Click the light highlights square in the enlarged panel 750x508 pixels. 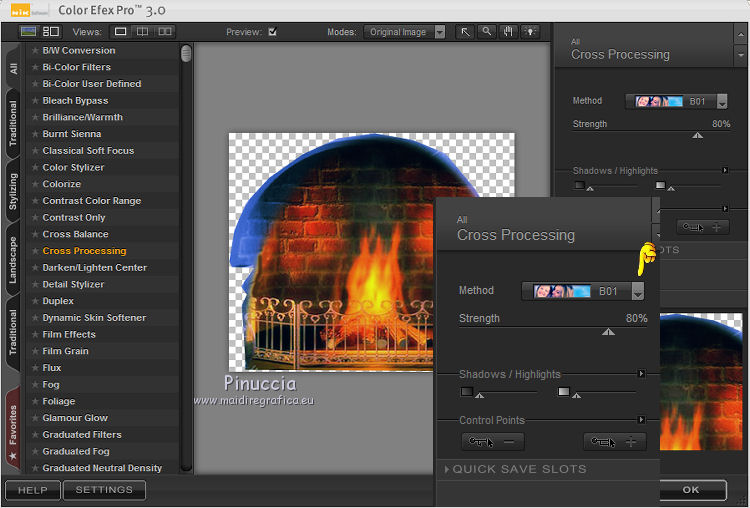pyautogui.click(x=564, y=392)
